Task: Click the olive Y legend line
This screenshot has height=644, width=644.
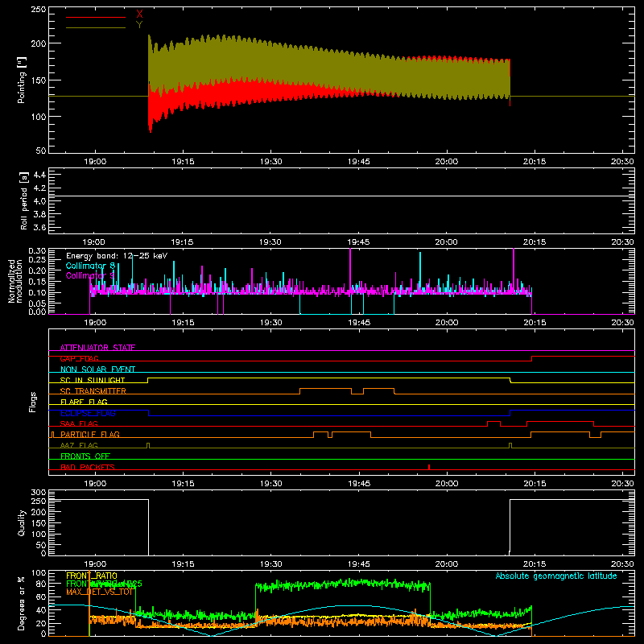Action: pos(95,27)
